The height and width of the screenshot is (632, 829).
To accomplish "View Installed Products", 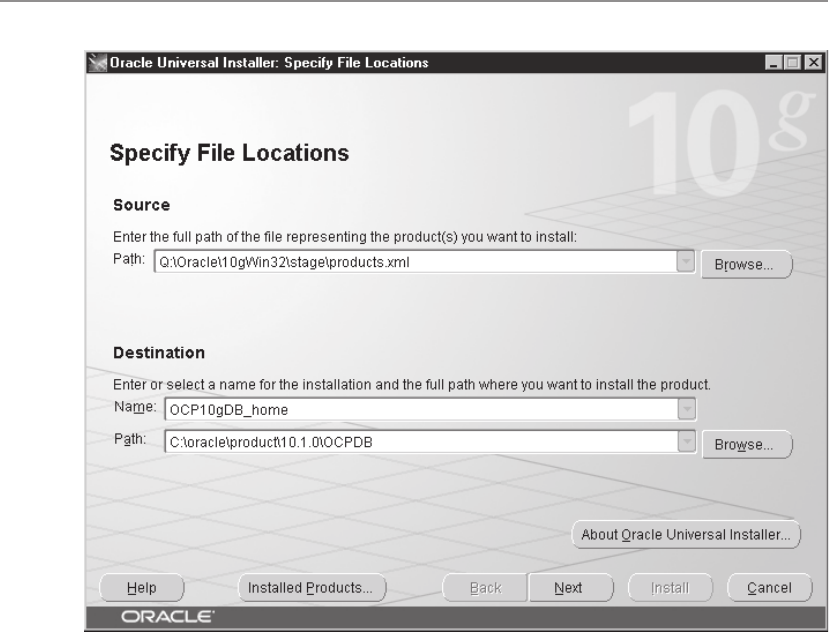I will point(312,588).
